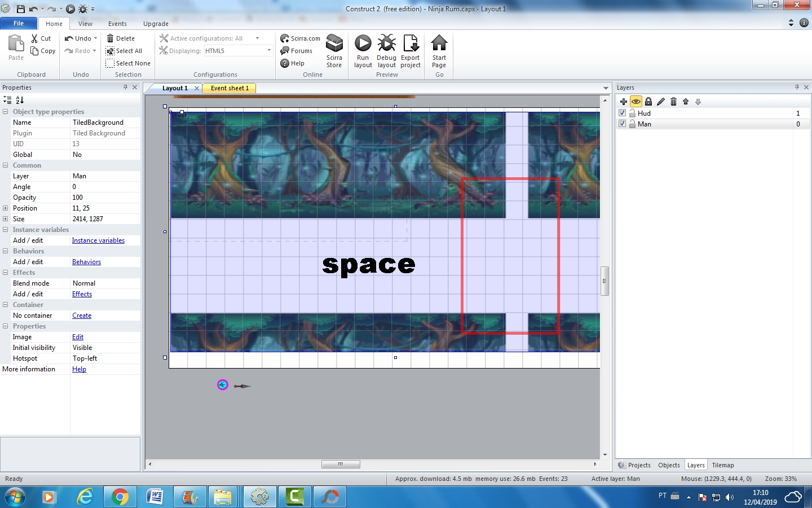
Task: Collapse the Effects section
Action: 5,273
